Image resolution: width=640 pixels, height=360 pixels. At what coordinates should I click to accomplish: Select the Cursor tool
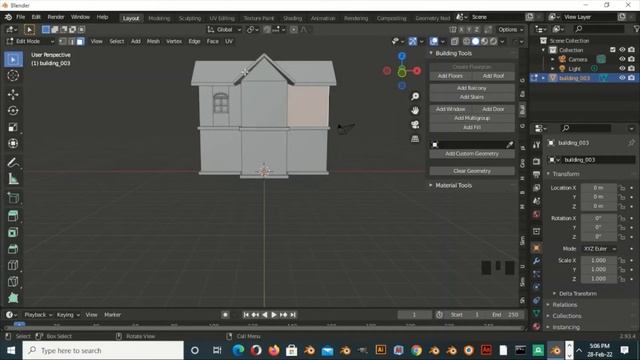click(x=13, y=76)
